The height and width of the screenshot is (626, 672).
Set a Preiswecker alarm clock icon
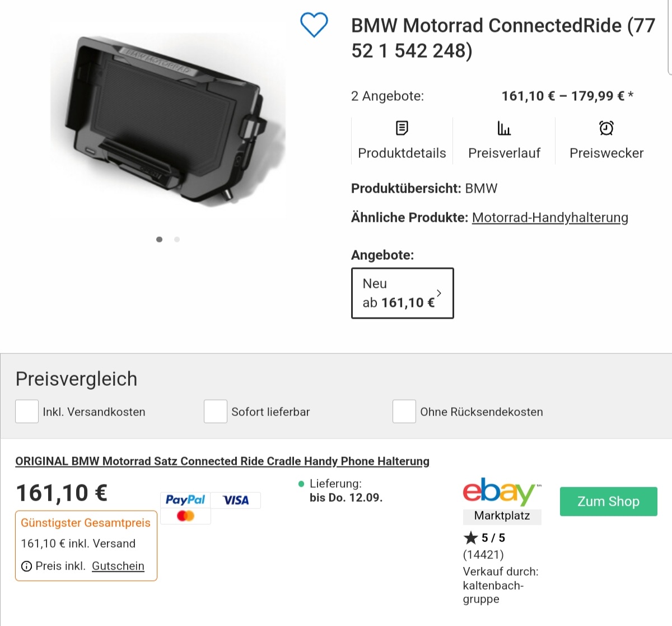(x=606, y=128)
